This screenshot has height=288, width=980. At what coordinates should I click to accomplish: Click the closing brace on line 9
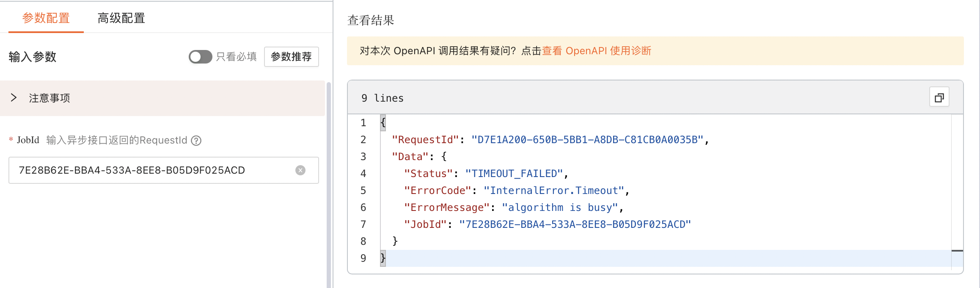[x=383, y=258]
